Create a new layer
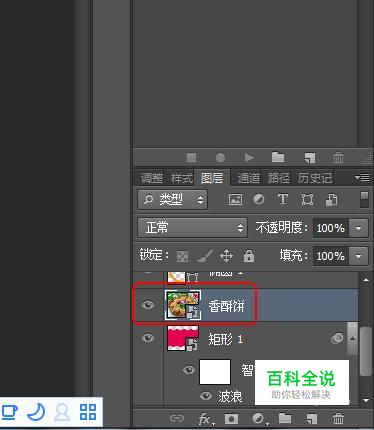374x430 pixels. tap(312, 419)
